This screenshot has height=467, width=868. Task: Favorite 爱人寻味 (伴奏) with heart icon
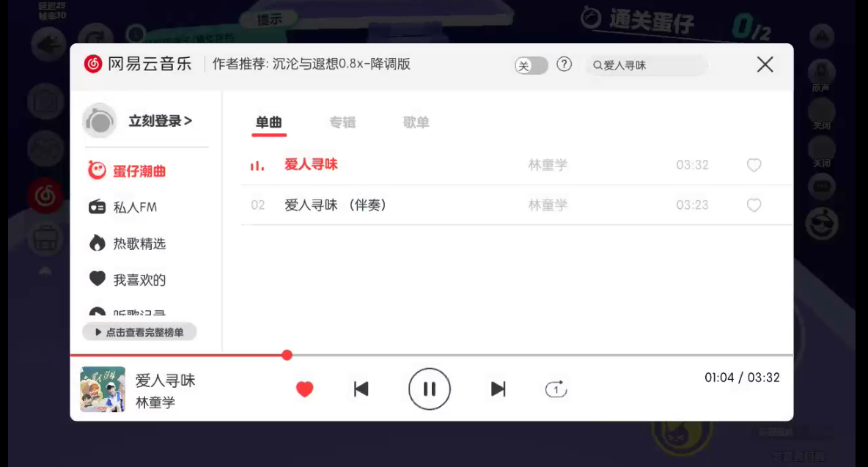754,205
